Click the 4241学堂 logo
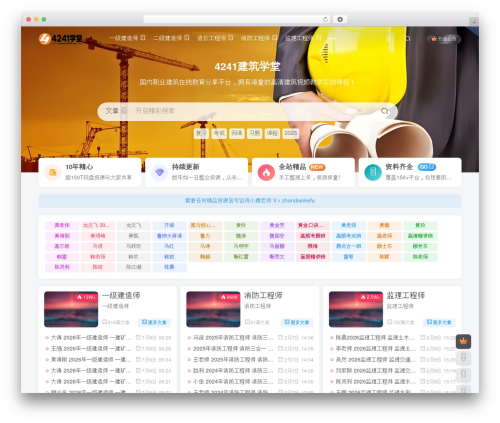Viewport: 500px width, 423px height. coord(61,39)
